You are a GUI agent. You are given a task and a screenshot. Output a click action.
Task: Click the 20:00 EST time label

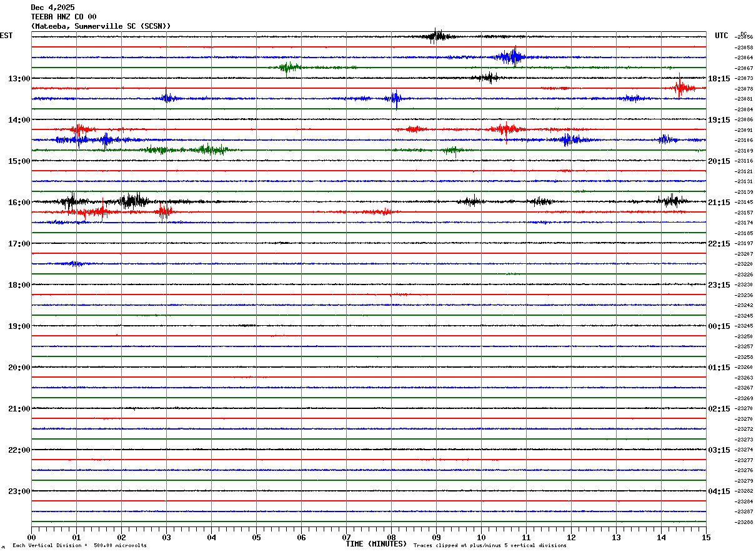(x=19, y=368)
